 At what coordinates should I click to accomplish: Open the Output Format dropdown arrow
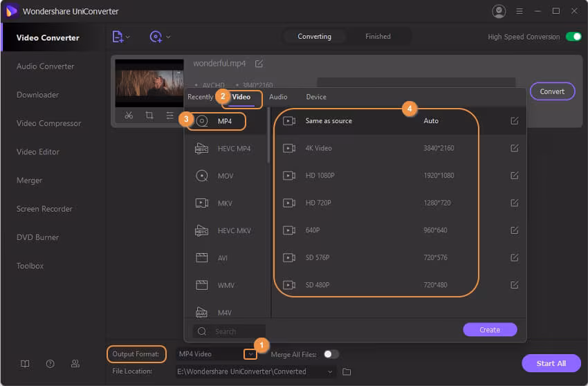click(x=250, y=354)
